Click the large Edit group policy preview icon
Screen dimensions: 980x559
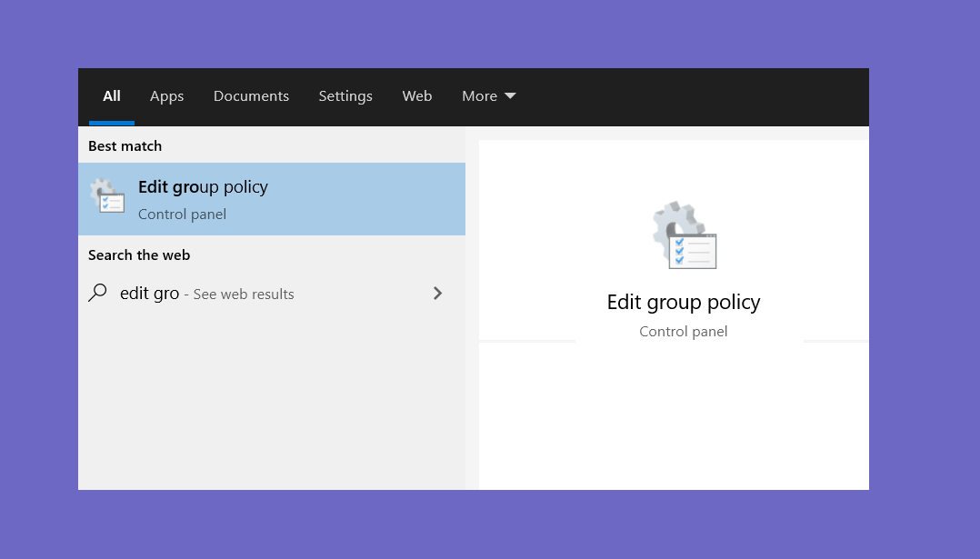(685, 235)
